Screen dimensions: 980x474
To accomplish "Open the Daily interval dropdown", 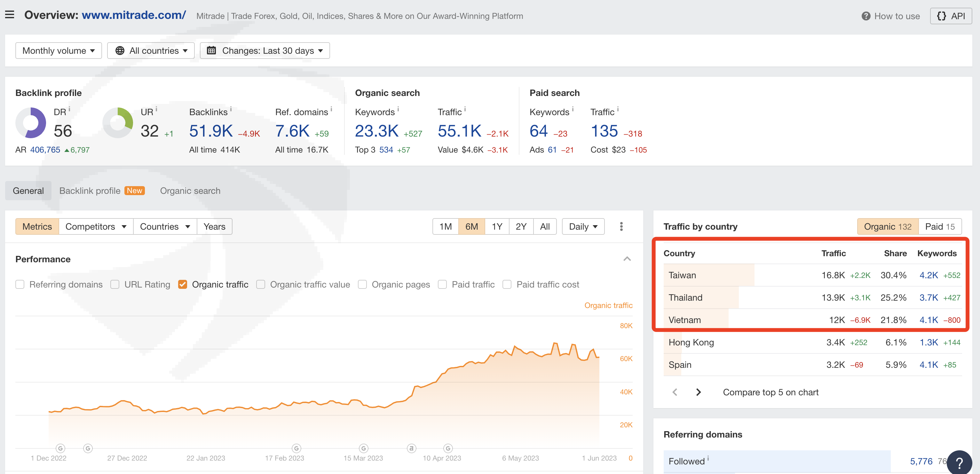I will pos(583,226).
